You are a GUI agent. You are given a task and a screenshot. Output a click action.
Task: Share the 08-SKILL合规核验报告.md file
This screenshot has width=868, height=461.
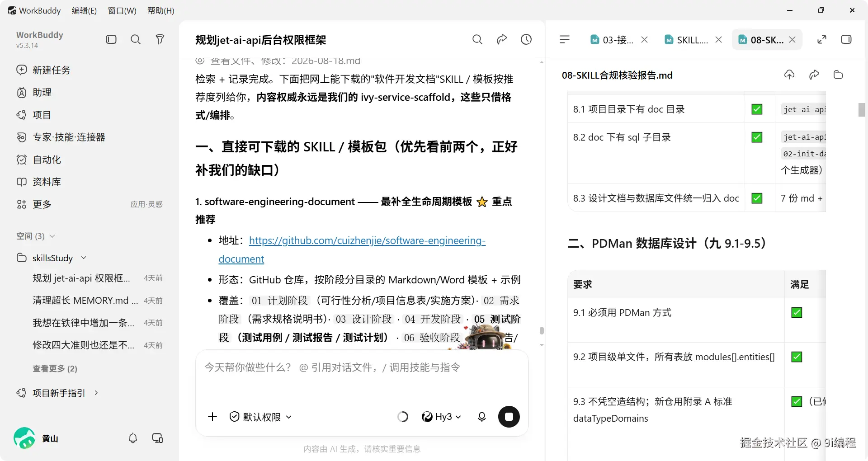point(814,75)
